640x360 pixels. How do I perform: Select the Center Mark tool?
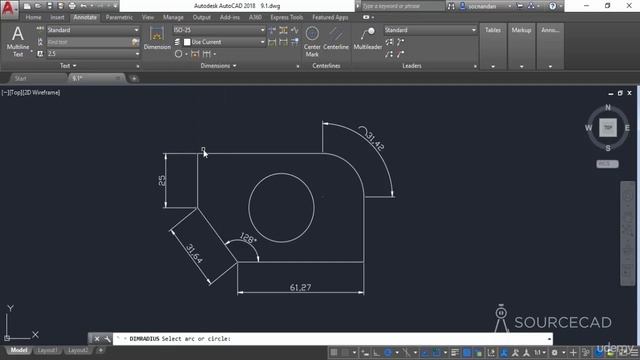coord(312,41)
